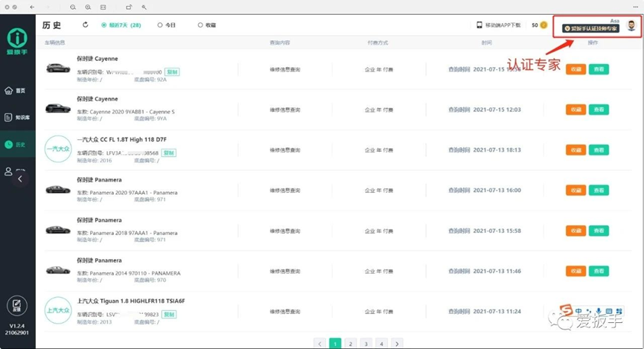
Task: Go to page 1 in pagination
Action: [x=335, y=344]
